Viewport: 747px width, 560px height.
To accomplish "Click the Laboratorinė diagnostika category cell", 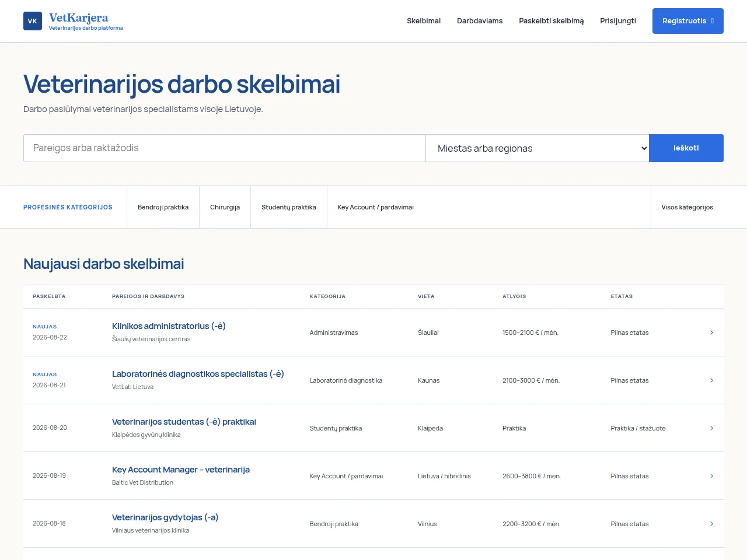I will (346, 380).
